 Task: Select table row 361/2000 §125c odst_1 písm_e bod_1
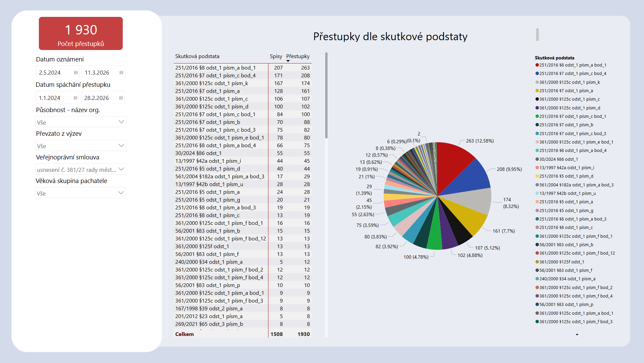click(242, 138)
